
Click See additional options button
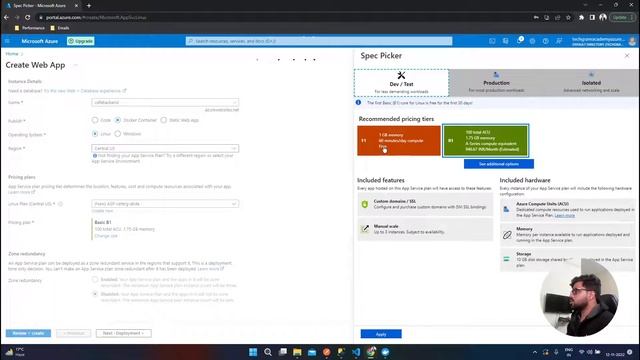coord(499,164)
